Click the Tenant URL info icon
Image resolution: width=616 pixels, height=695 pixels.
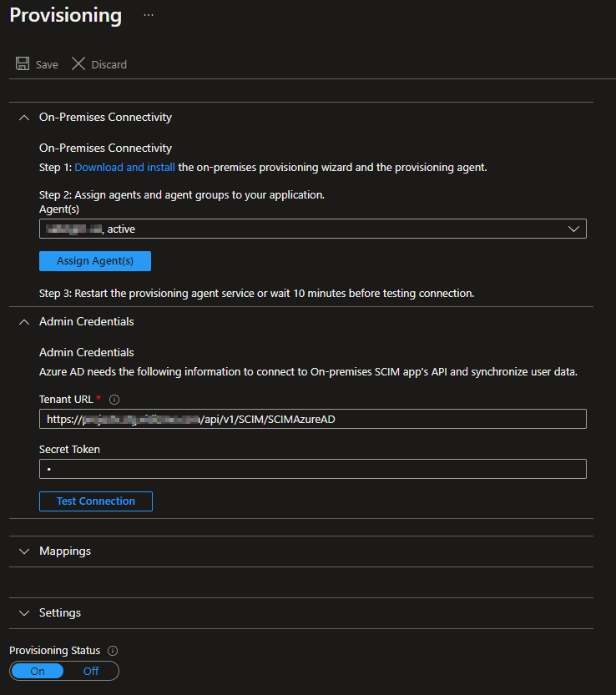(x=114, y=400)
